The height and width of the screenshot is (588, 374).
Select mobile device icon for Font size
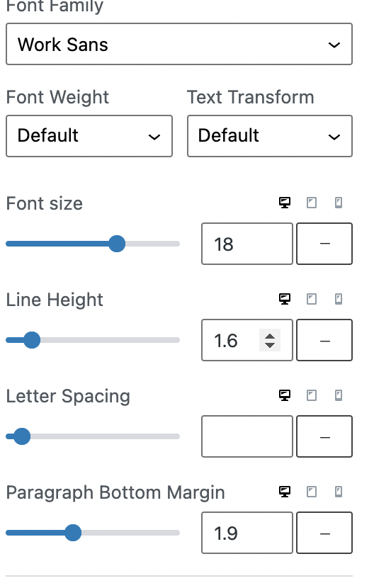[x=339, y=203]
